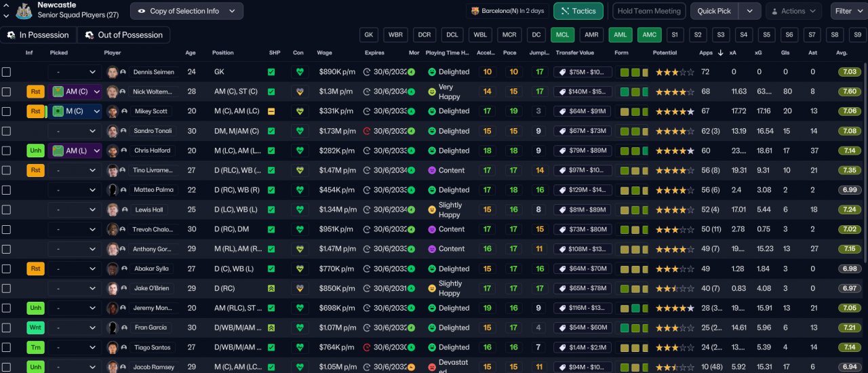Click the Hold Team Meeting button
The width and height of the screenshot is (868, 373).
(649, 11)
